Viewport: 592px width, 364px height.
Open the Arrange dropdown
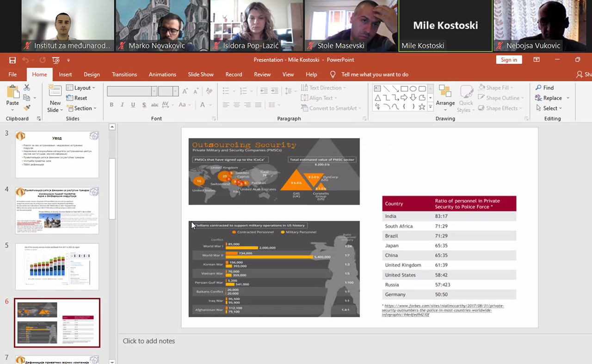pos(445,98)
